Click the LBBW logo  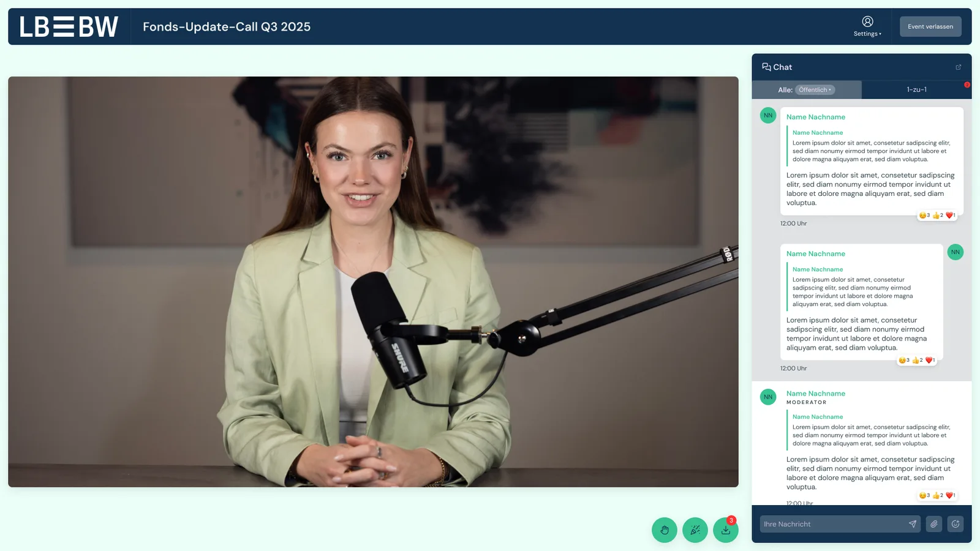[69, 27]
